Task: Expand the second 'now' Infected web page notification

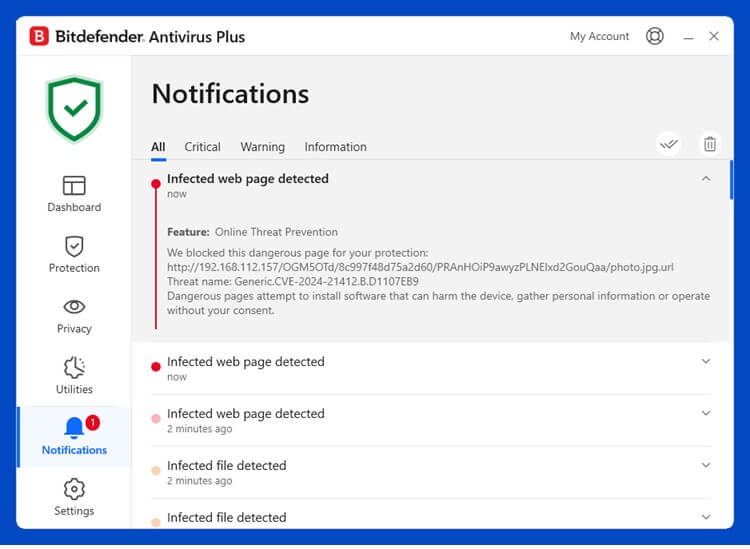Action: tap(706, 361)
